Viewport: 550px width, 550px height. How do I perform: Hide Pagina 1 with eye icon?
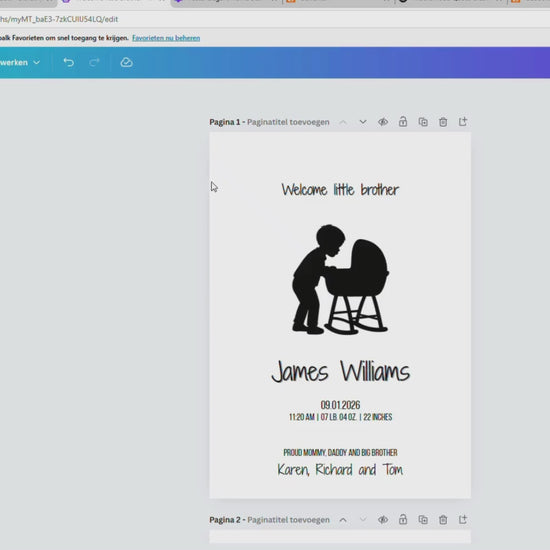383,122
